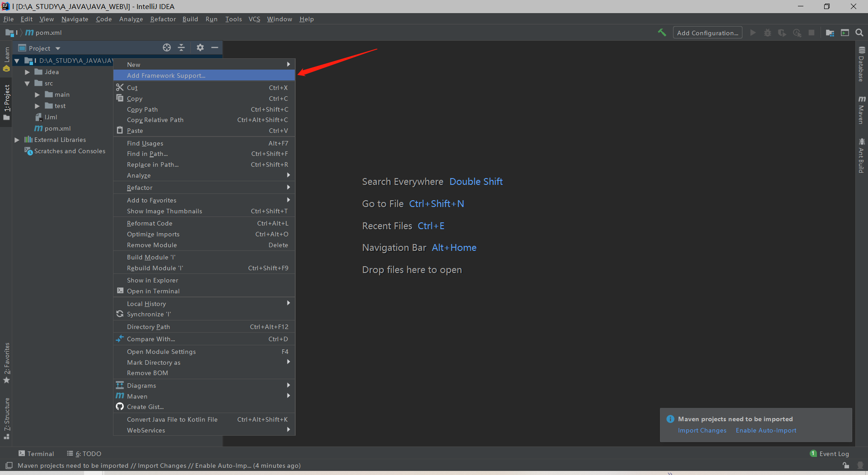
Task: Select pom.xml in project tree
Action: pyautogui.click(x=53, y=128)
